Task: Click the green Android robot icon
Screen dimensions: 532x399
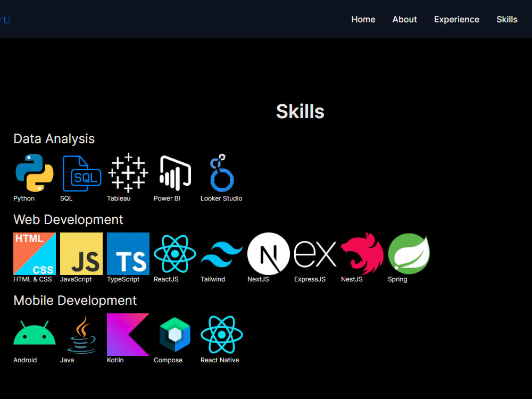Action: click(x=35, y=333)
